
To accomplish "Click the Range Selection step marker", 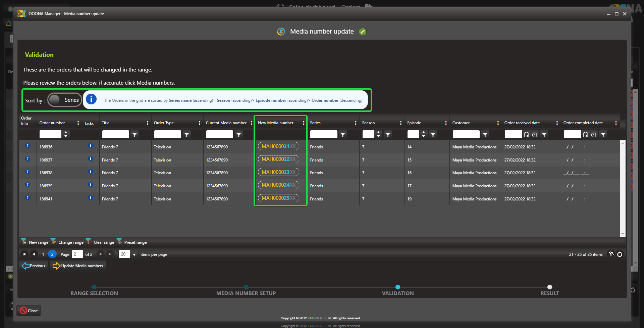I will [x=94, y=287].
